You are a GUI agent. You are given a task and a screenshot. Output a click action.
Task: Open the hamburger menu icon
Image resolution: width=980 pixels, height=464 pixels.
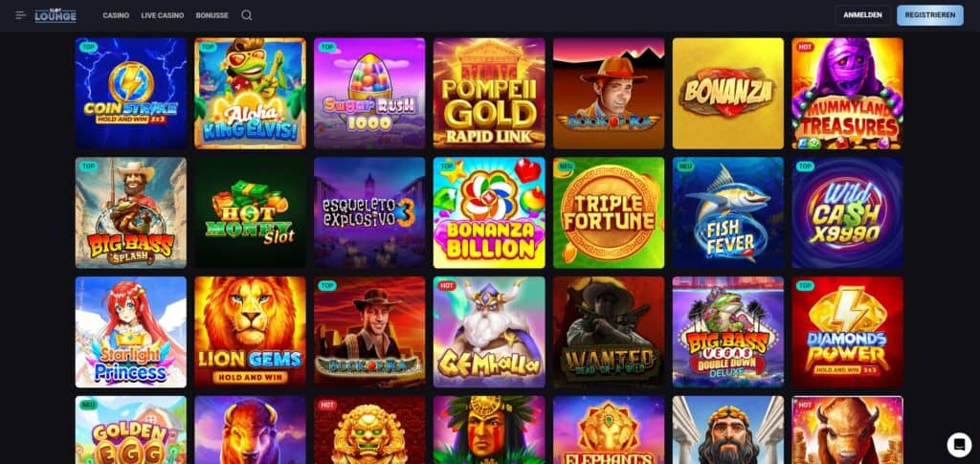[x=21, y=15]
